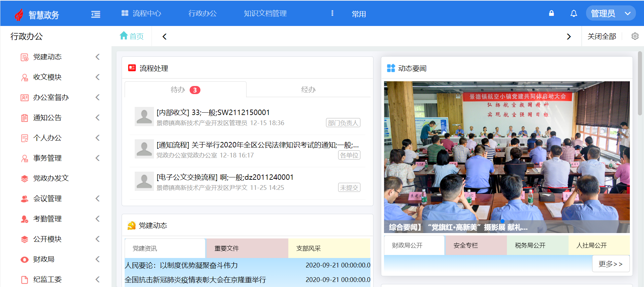Screen dimensions: 644x287
Task: Open 行政办公 in the top menu
Action: 202,13
